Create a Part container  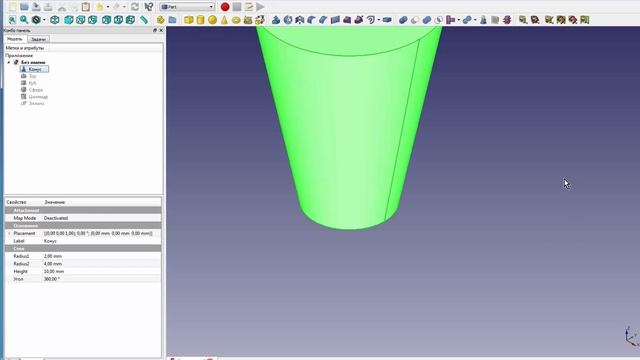160,20
